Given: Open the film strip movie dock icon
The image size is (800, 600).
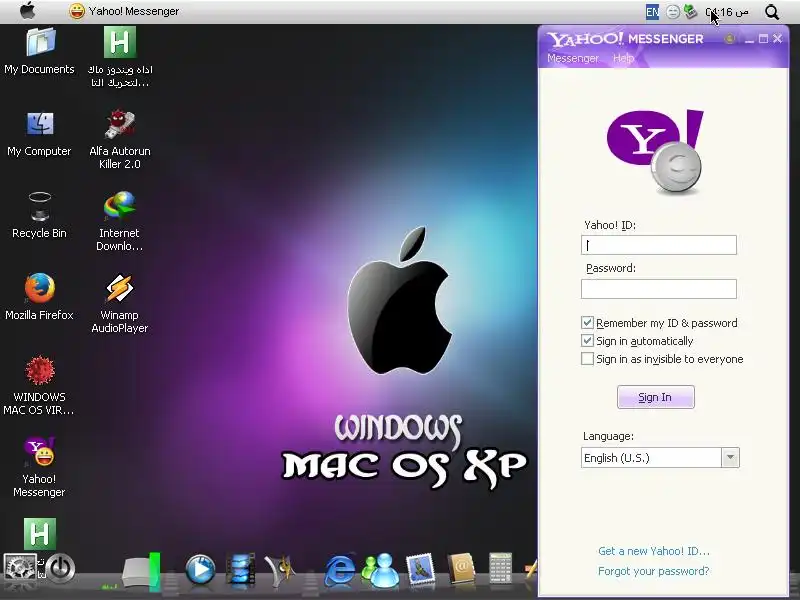Looking at the screenshot, I should (240, 569).
